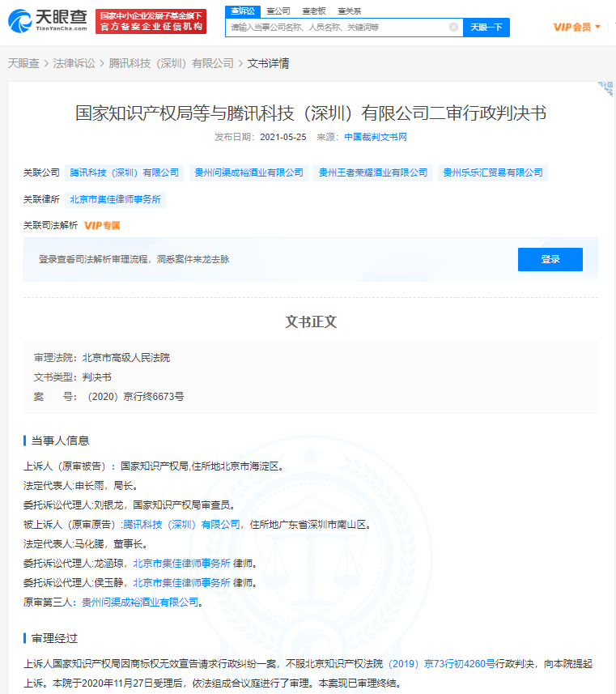Click the 天眼一下 search button
The height and width of the screenshot is (694, 616).
(x=486, y=28)
